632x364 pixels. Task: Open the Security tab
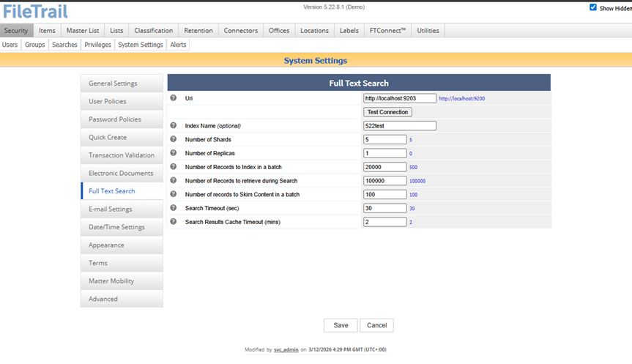(16, 30)
